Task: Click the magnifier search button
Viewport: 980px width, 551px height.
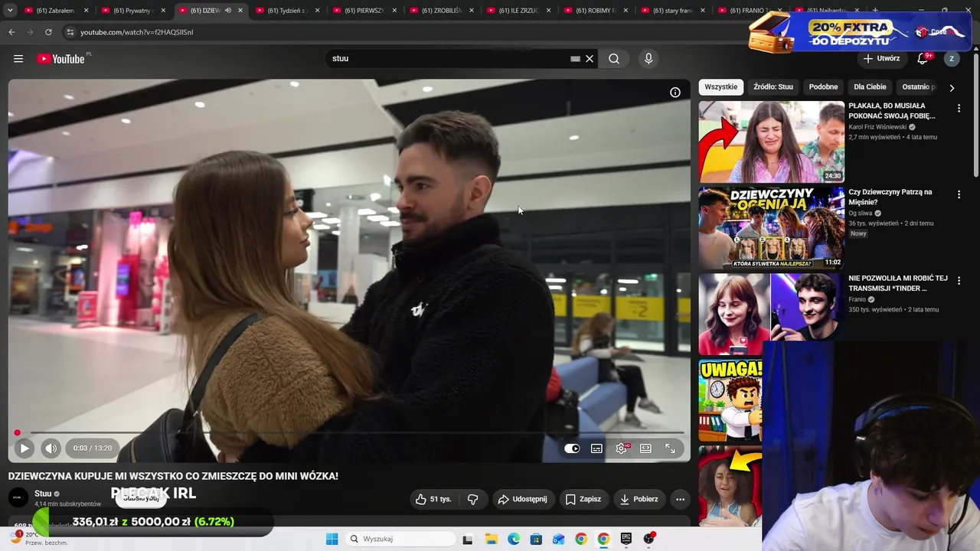Action: [614, 59]
